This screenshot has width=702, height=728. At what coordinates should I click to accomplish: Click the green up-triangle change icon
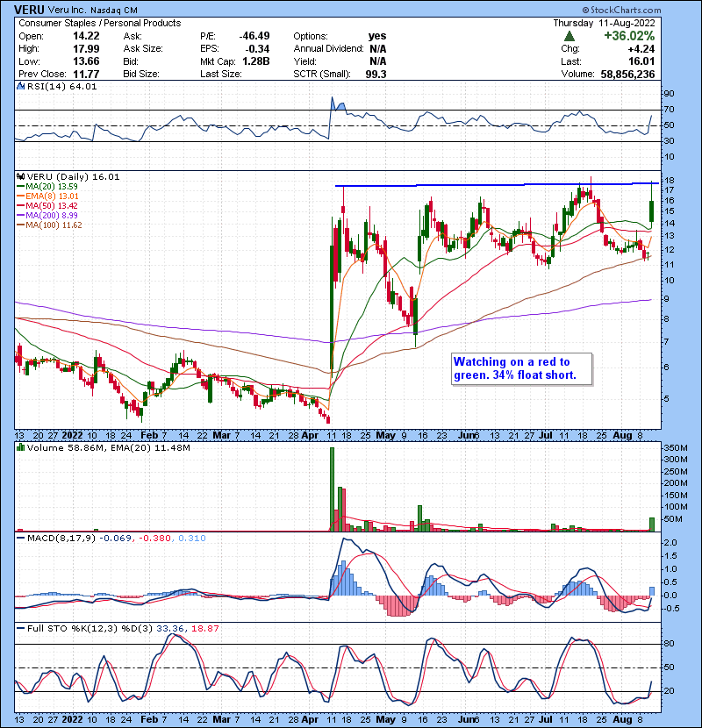(x=569, y=36)
